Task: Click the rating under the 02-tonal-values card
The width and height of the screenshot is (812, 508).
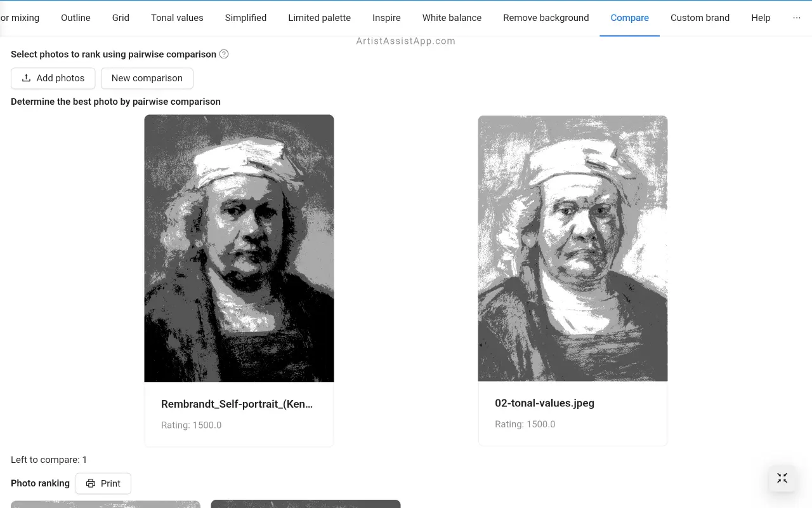Action: 525,424
